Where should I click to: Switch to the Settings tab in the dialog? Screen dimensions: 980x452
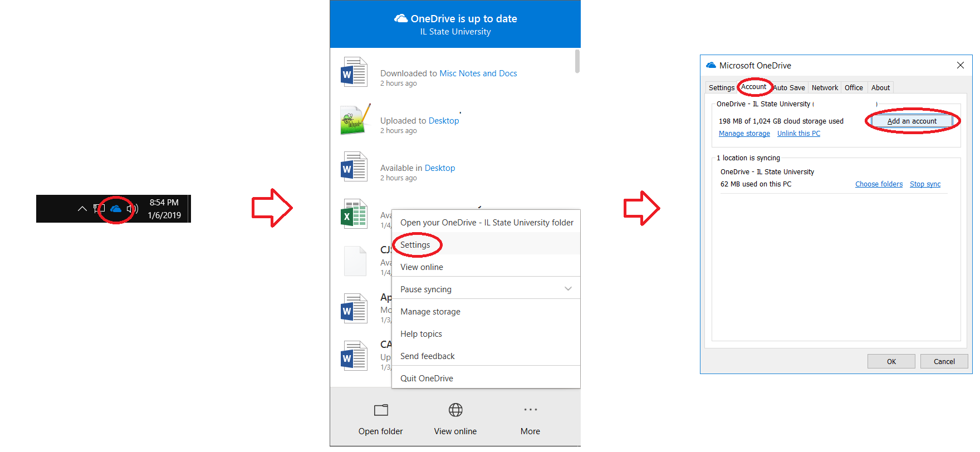722,87
